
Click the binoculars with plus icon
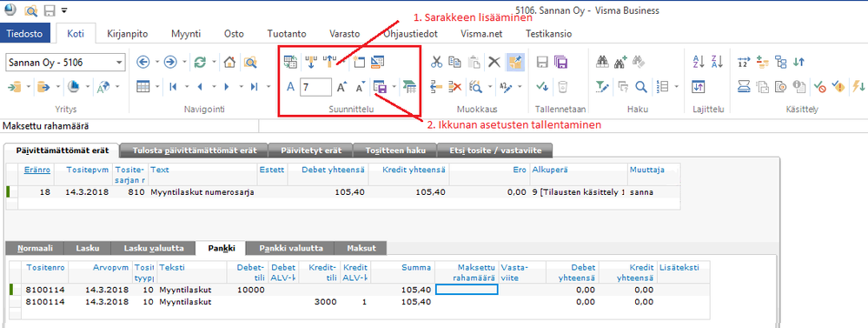tap(620, 62)
